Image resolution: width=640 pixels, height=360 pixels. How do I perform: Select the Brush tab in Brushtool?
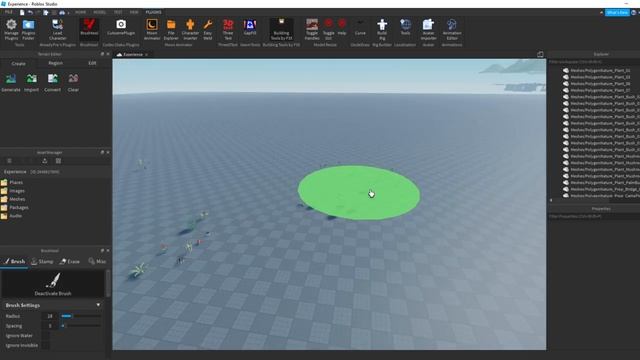[x=15, y=262]
